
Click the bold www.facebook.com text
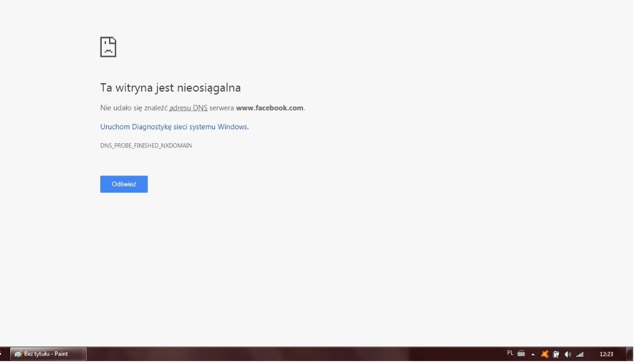click(270, 108)
